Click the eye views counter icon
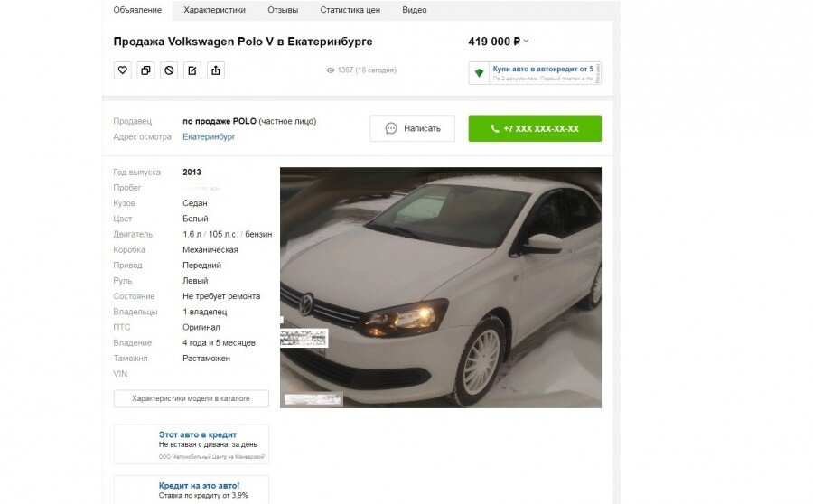The height and width of the screenshot is (504, 813). (x=331, y=70)
